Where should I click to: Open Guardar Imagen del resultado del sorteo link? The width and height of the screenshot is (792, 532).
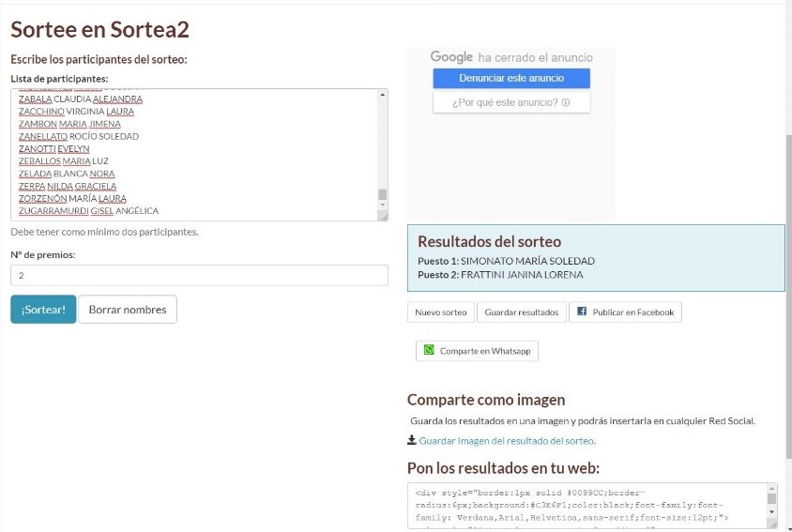pyautogui.click(x=507, y=441)
